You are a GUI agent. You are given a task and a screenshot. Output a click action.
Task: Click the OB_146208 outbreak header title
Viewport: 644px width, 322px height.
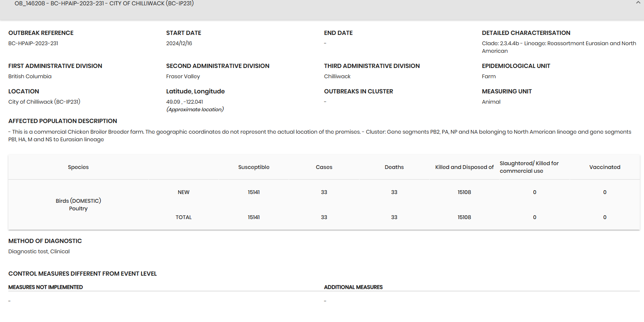click(104, 3)
